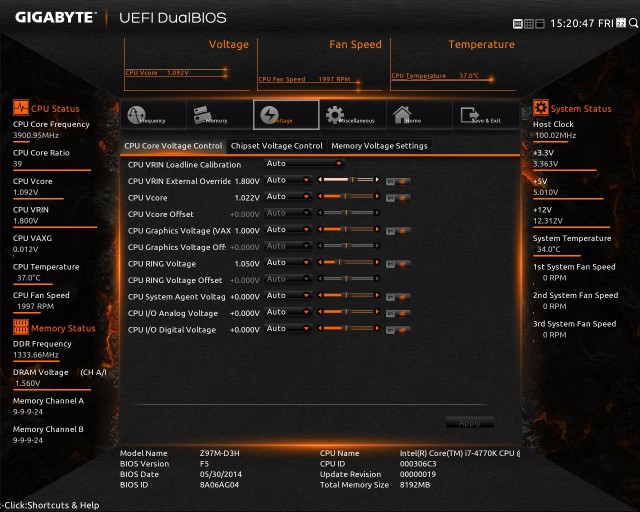The height and width of the screenshot is (512, 640).
Task: Go to the Home house icon
Action: 402,115
